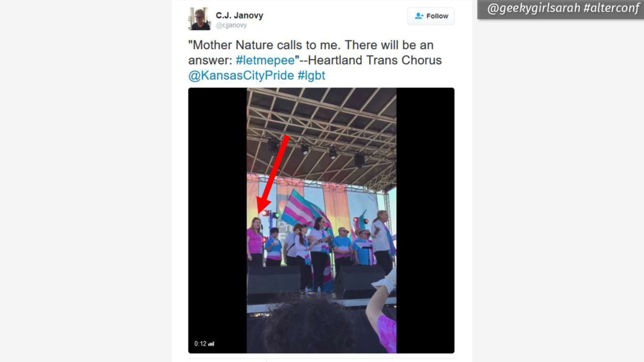Click the @geekygirlsarah #alterconf banner
Screen dimensions: 644x362
(561, 9)
